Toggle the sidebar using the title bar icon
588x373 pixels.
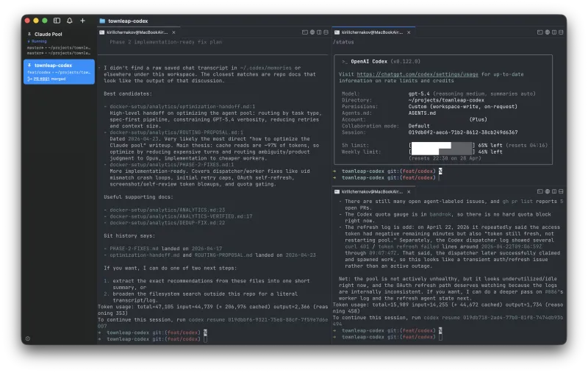coord(57,21)
